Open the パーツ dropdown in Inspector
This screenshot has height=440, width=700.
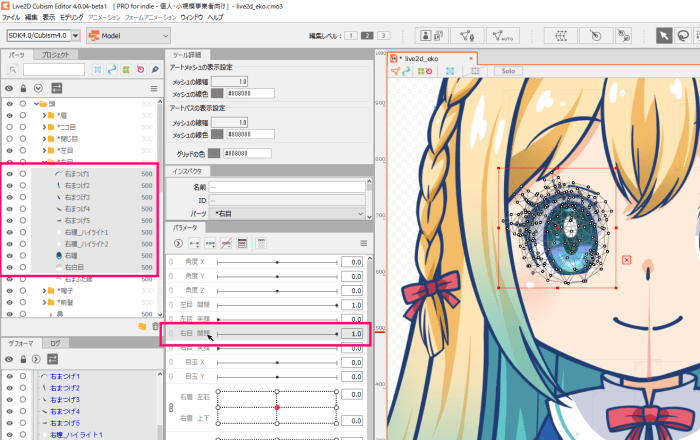pos(288,214)
